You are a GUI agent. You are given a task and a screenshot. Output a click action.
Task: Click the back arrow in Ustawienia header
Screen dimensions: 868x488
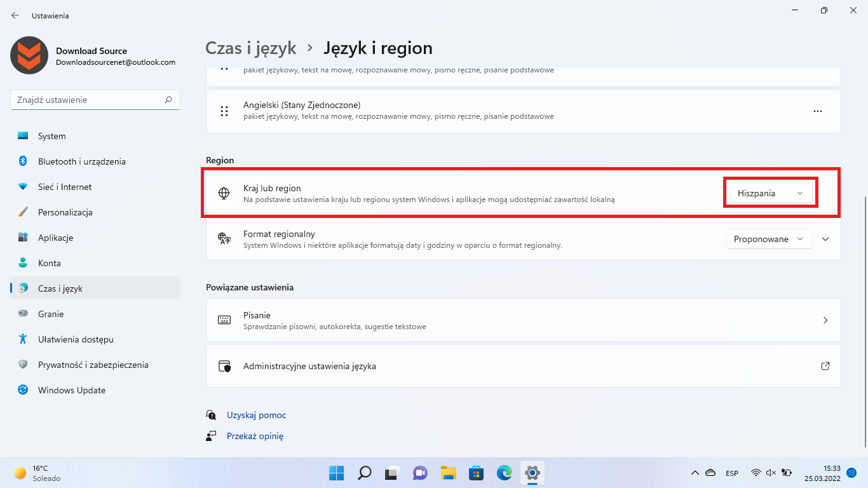click(x=15, y=15)
